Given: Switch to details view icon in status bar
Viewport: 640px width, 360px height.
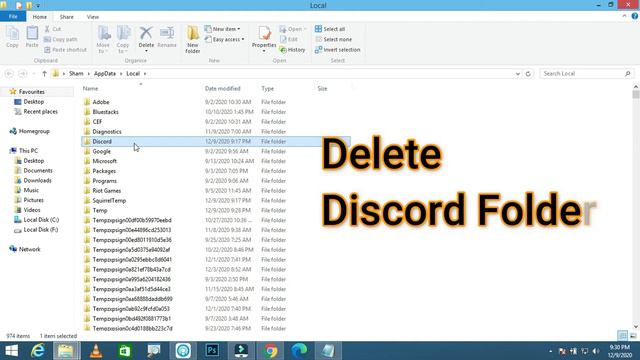Looking at the screenshot, I should click(622, 336).
